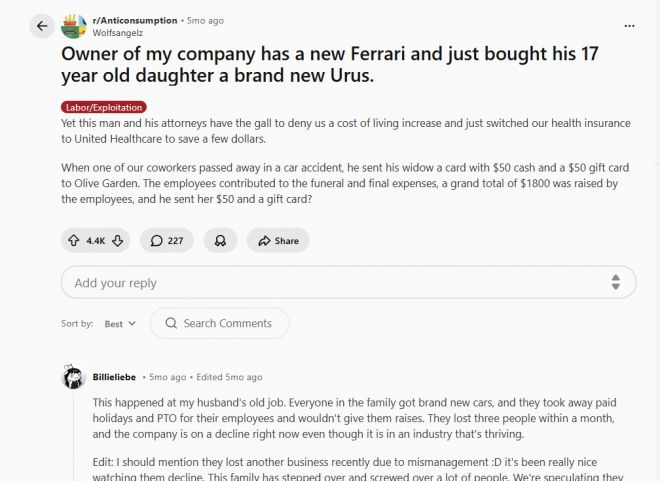The image size is (660, 481).
Task: Click the award icon button
Action: coord(219,240)
